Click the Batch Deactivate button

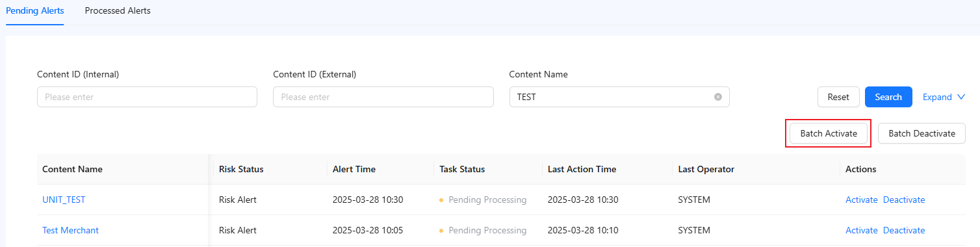pos(922,133)
